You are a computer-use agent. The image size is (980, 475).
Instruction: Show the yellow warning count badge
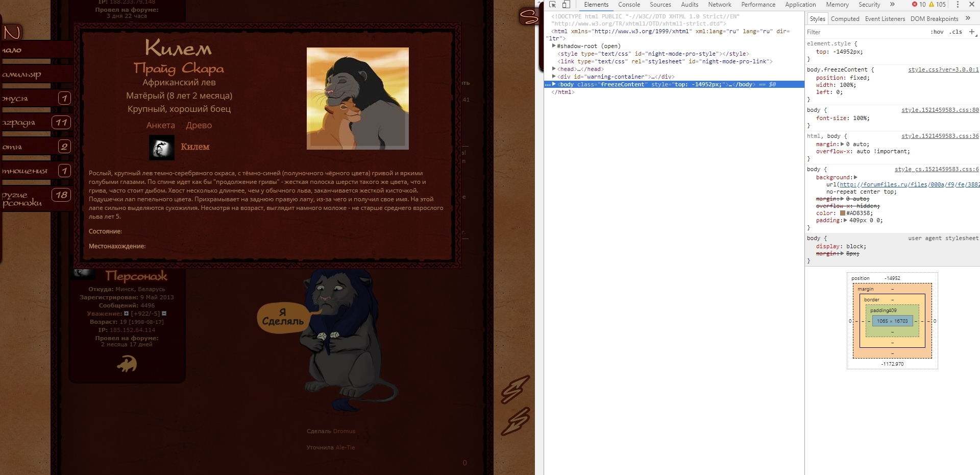[937, 5]
